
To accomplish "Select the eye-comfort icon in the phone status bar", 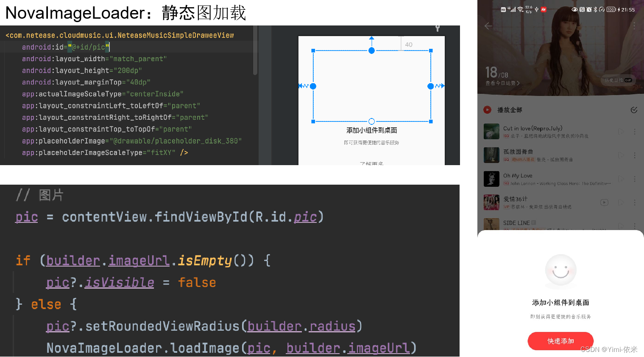I will (x=574, y=9).
